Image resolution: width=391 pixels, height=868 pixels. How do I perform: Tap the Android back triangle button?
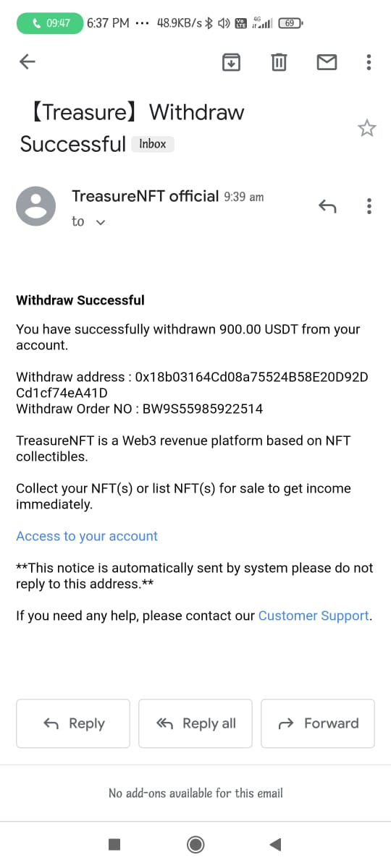coord(275,844)
